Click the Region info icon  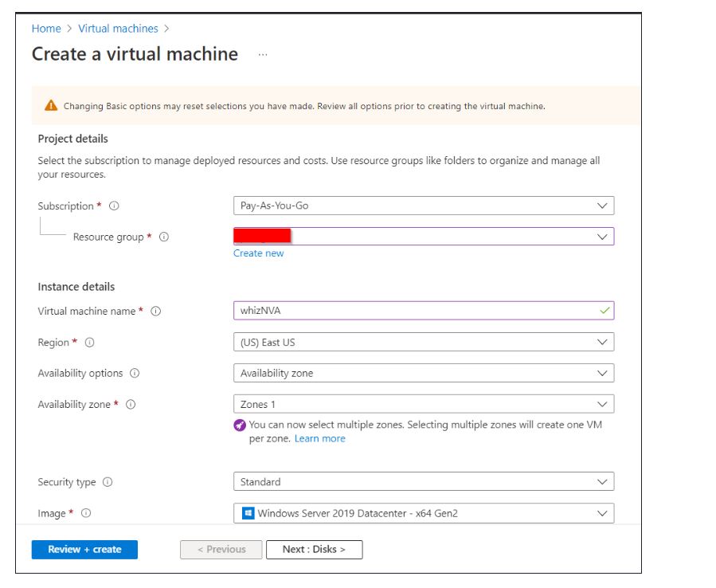(x=89, y=343)
